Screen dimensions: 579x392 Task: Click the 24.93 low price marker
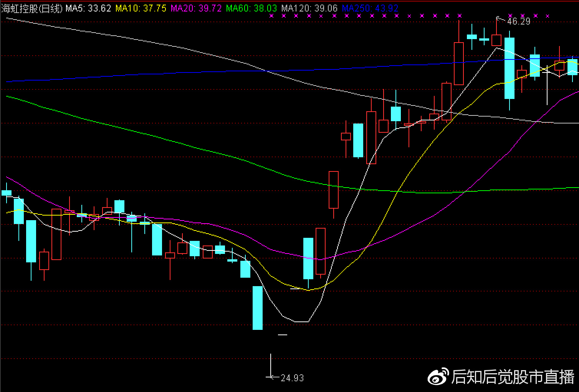point(292,378)
